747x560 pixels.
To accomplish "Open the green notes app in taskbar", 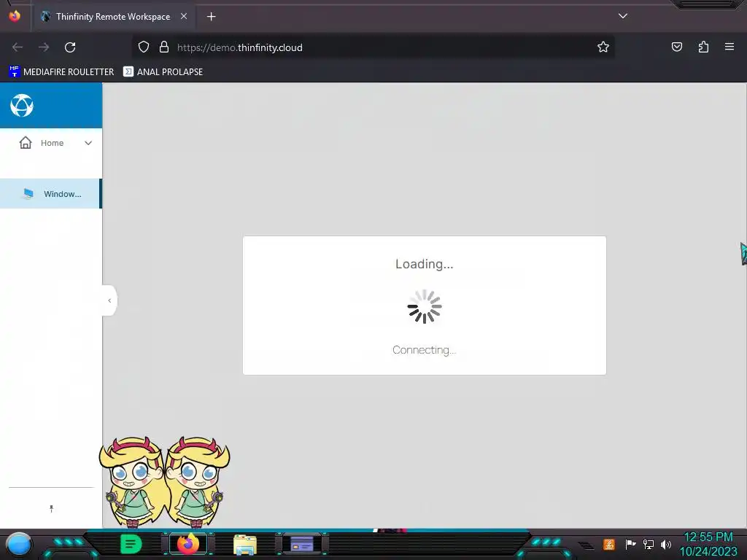I will tap(131, 544).
